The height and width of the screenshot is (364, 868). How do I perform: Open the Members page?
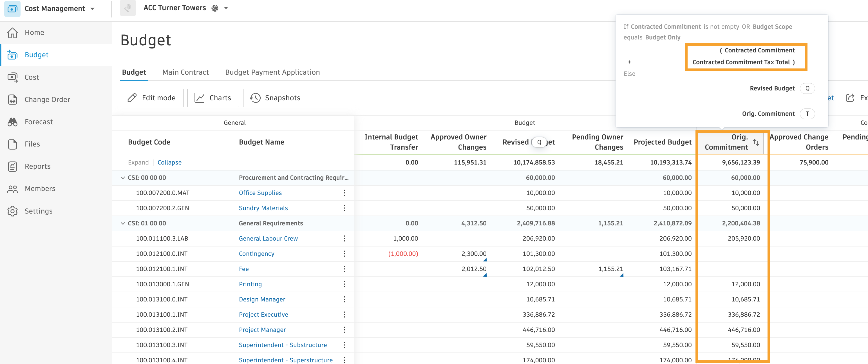coord(40,188)
